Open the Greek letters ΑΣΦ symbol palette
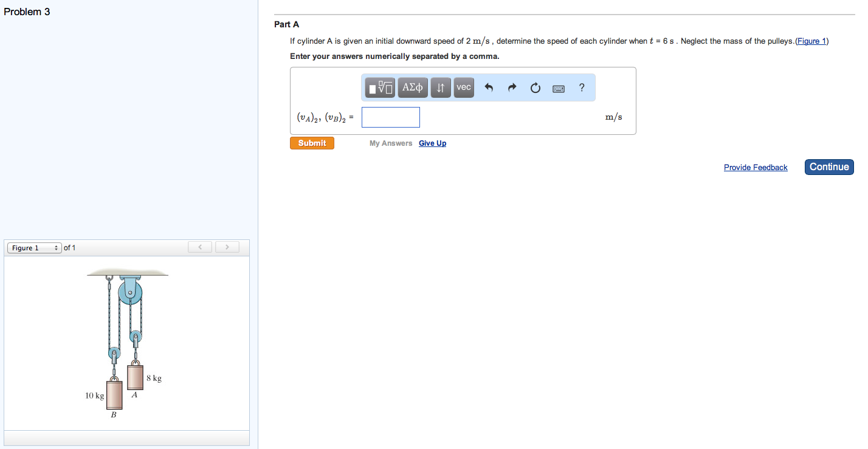868x449 pixels. pyautogui.click(x=412, y=87)
